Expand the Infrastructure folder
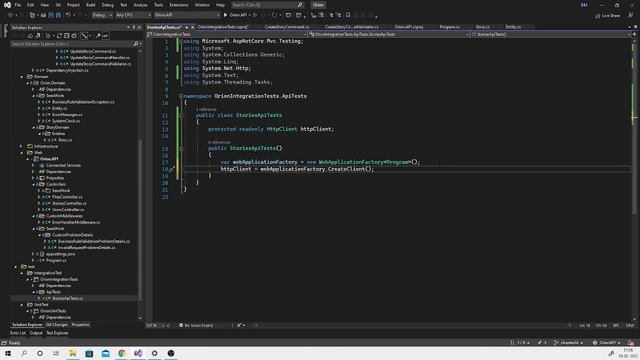The image size is (640, 360). [21, 146]
